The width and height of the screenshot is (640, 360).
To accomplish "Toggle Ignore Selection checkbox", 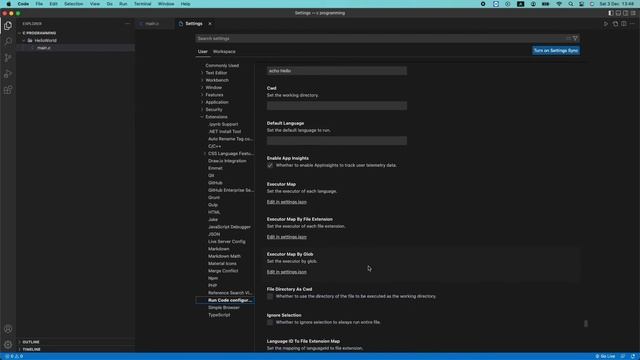I will [x=270, y=322].
